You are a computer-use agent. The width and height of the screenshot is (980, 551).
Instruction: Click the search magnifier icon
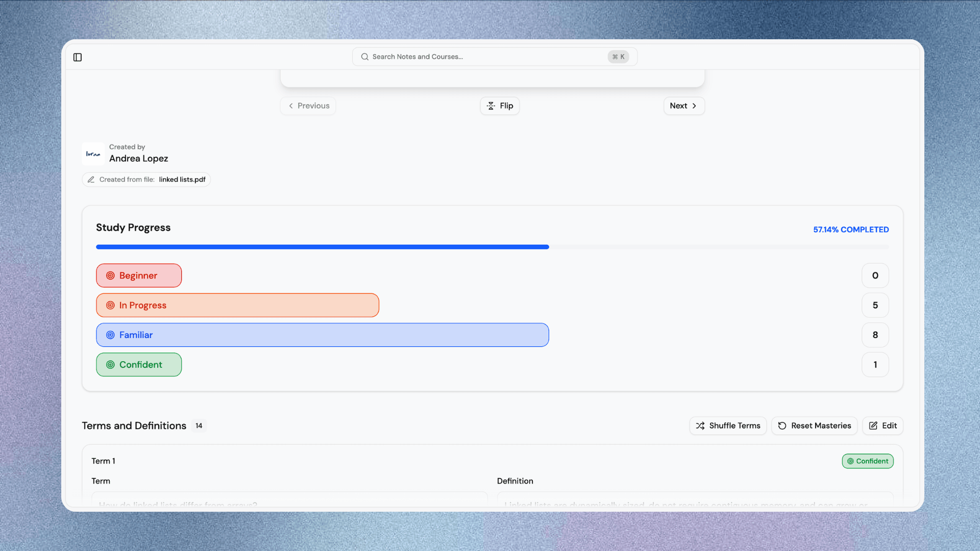click(x=365, y=57)
